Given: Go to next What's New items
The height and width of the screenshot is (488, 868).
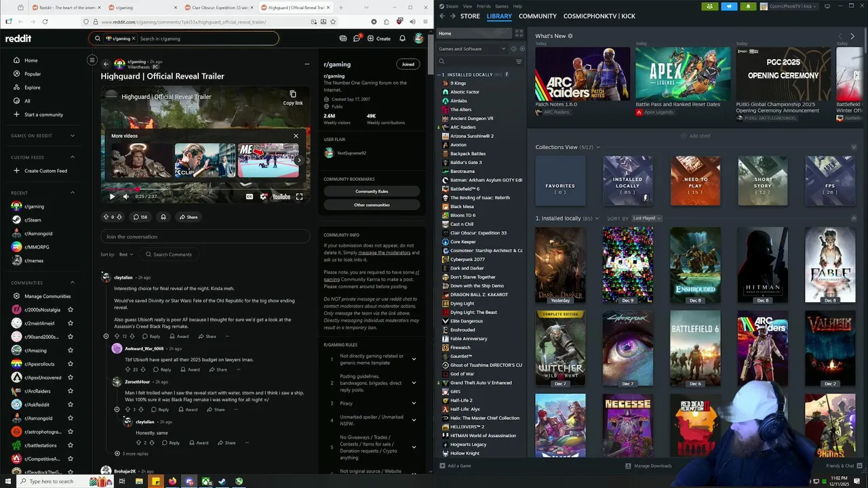Looking at the screenshot, I should click(852, 36).
